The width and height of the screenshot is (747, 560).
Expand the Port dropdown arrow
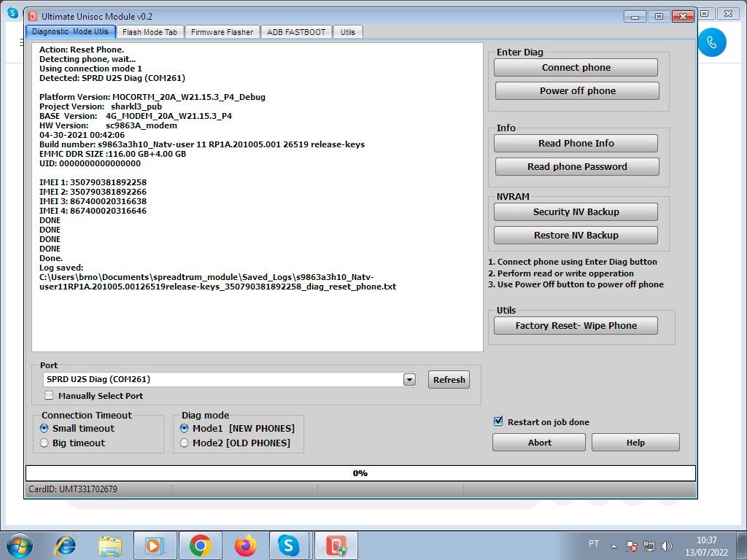[x=410, y=379]
